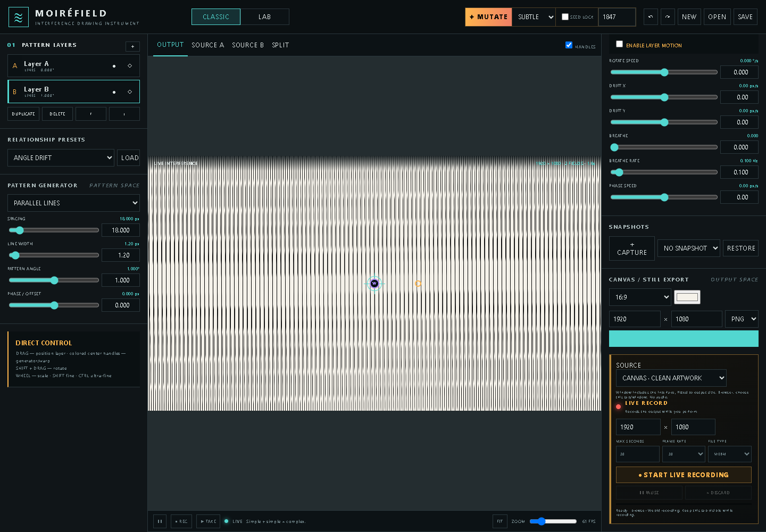Click the TAKE play button

(208, 521)
